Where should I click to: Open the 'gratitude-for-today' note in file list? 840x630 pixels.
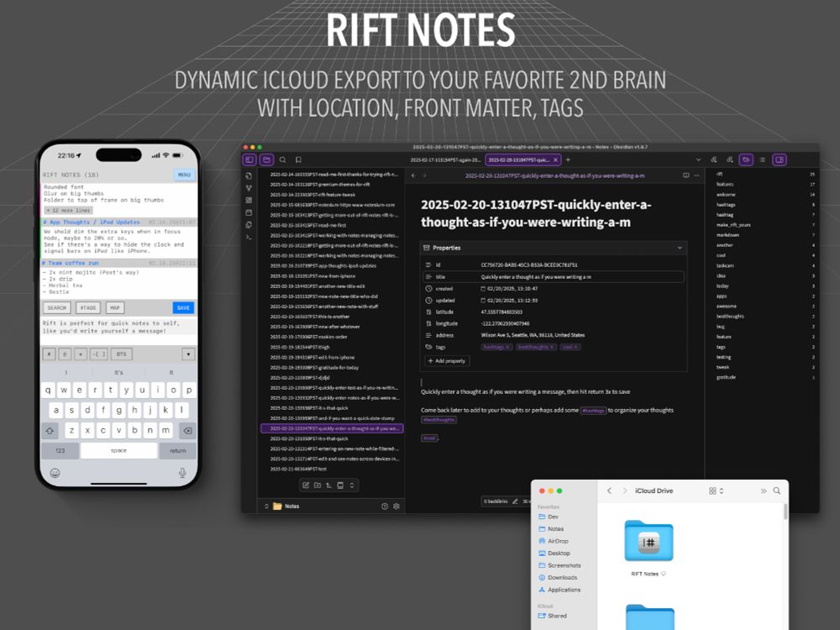314,368
